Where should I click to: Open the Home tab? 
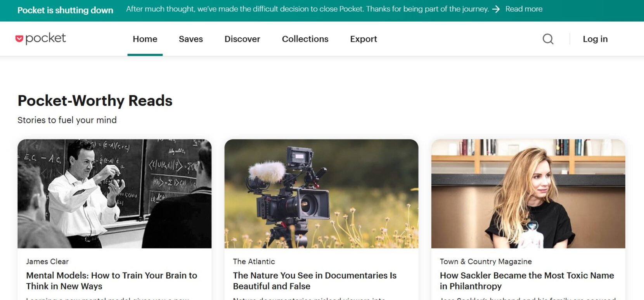[145, 39]
